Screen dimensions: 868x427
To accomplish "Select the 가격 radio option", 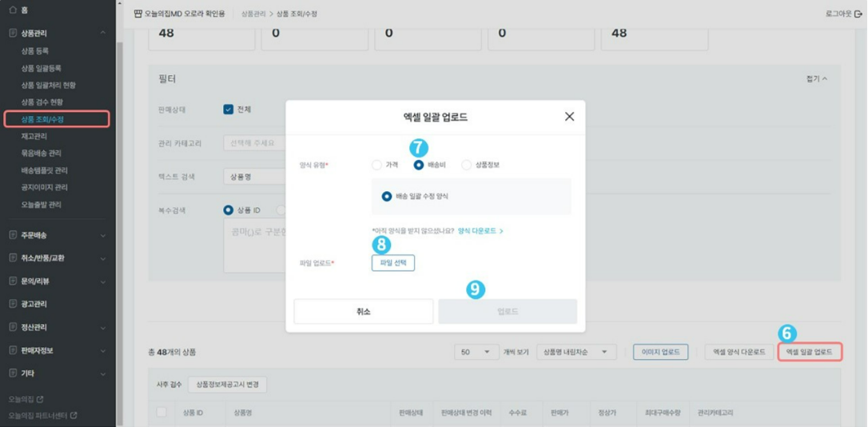I will 376,165.
